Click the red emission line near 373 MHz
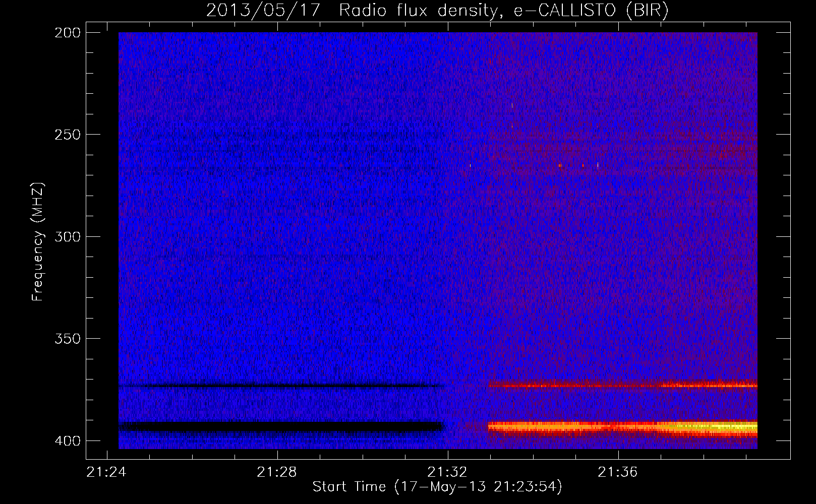Image resolution: width=816 pixels, height=504 pixels. pos(623,386)
